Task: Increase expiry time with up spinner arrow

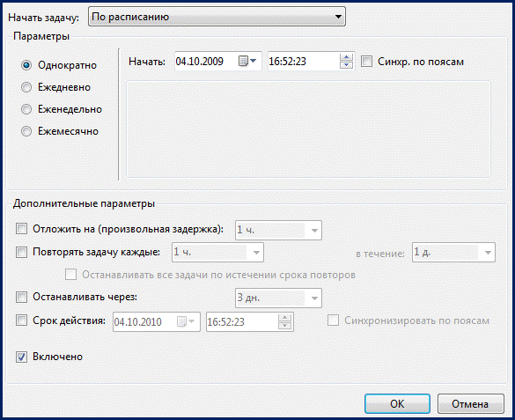Action: coord(284,318)
